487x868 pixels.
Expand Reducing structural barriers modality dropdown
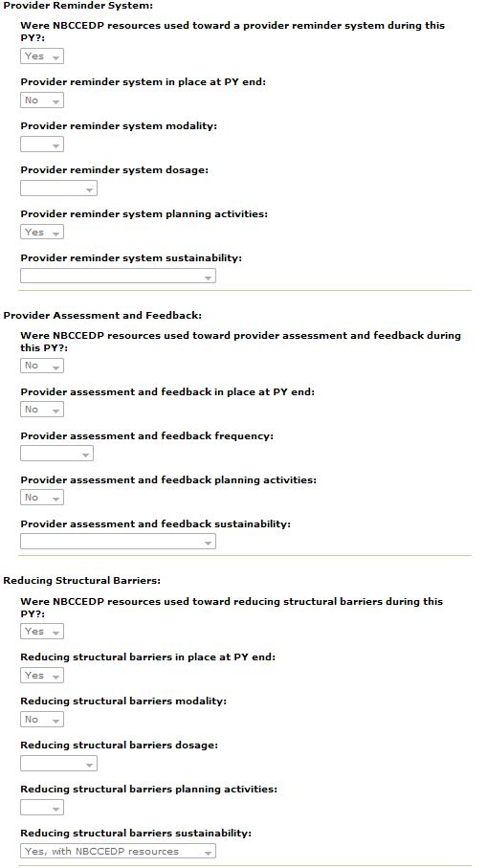(x=42, y=720)
